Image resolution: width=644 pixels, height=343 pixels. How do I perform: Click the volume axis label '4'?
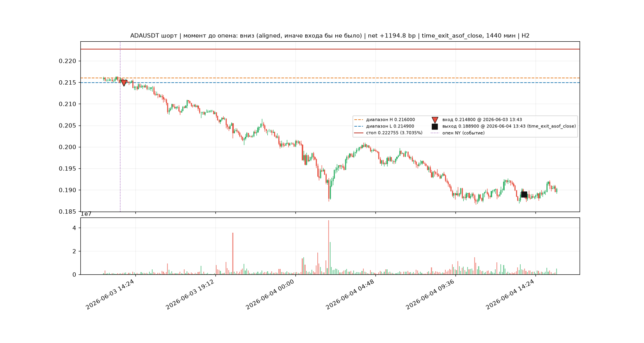point(74,228)
